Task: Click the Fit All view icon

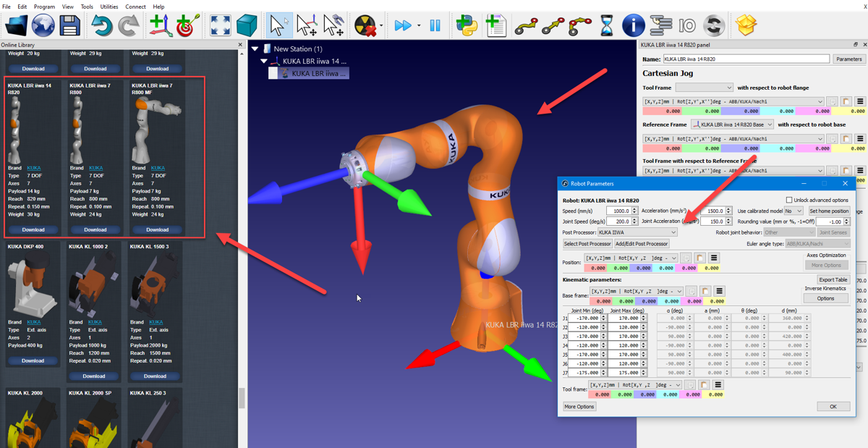Action: (220, 26)
